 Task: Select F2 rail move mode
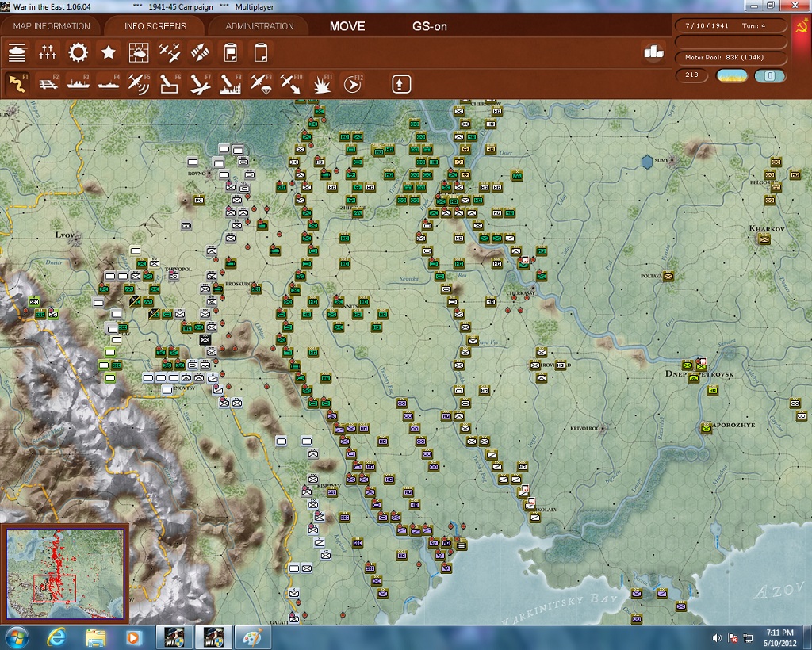pos(48,84)
